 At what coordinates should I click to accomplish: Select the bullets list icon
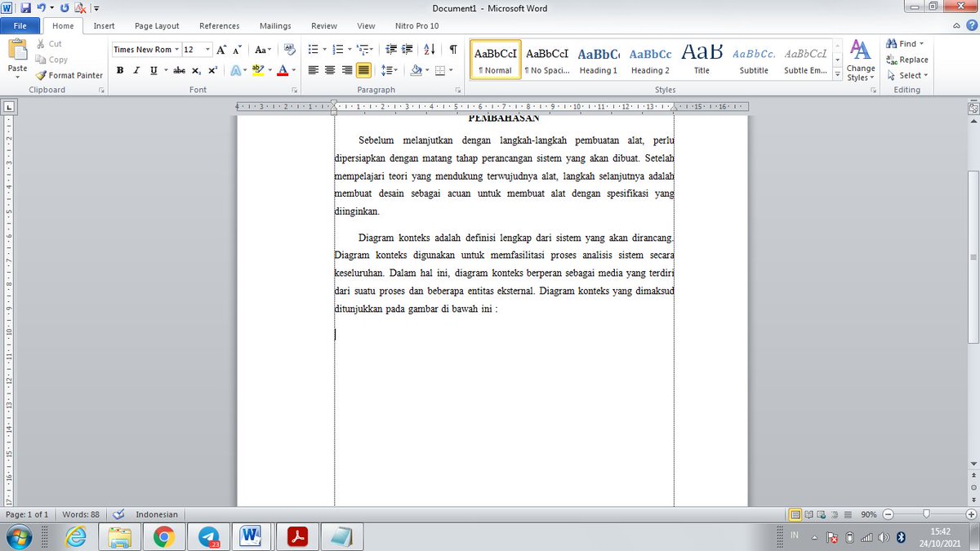(x=312, y=49)
